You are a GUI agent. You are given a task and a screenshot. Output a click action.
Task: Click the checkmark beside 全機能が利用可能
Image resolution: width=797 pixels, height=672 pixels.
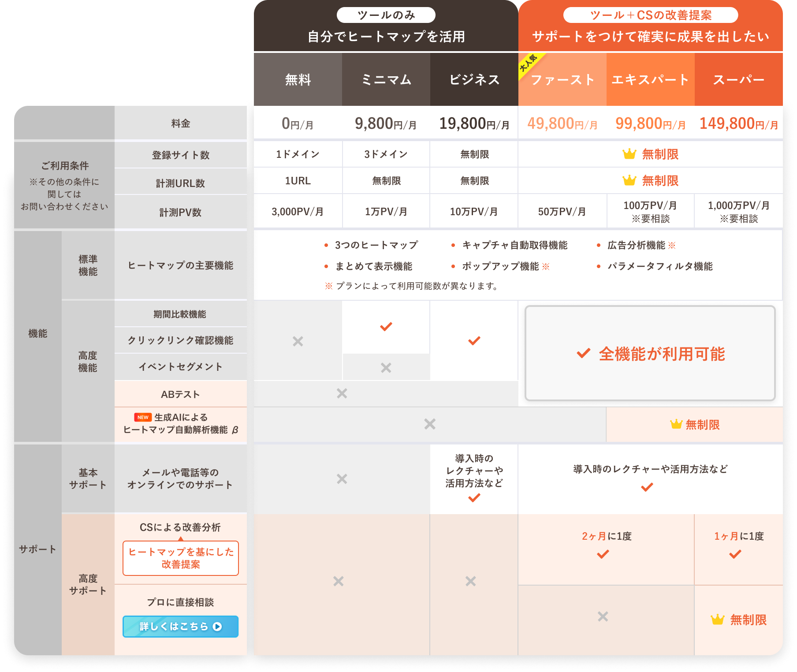pos(583,353)
